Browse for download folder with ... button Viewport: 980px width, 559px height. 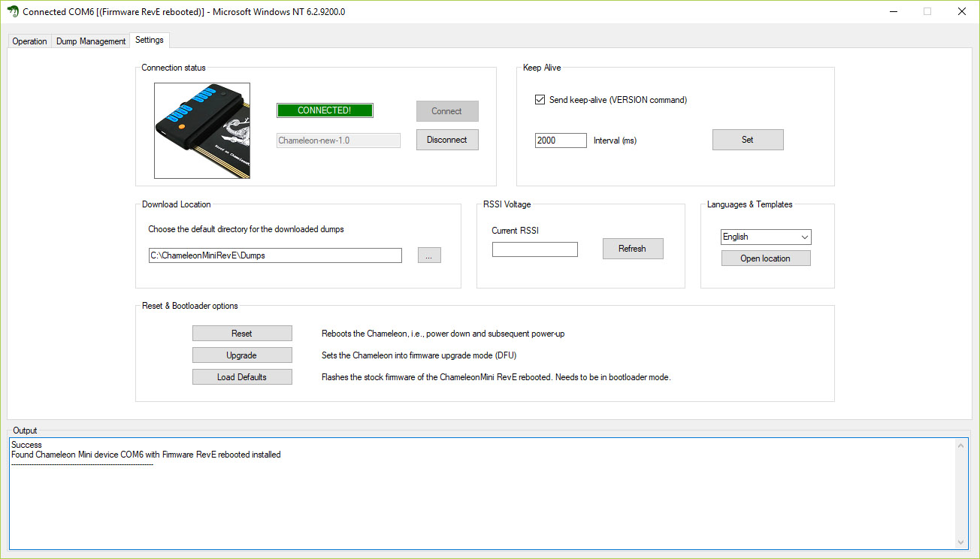tap(429, 255)
